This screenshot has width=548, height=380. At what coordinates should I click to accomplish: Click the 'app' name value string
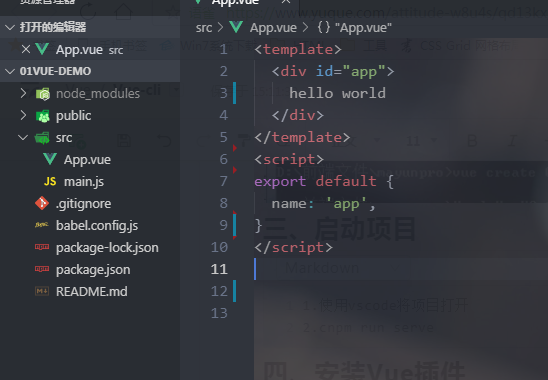[346, 203]
